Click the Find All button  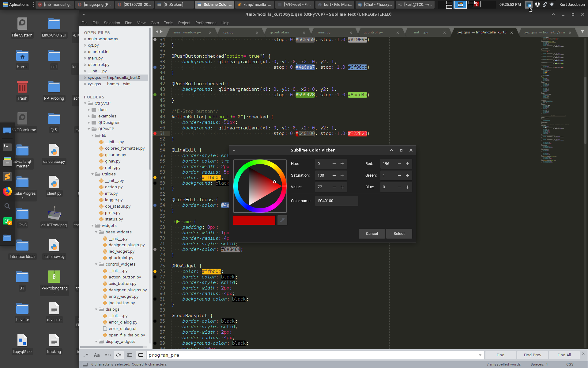[564, 355]
